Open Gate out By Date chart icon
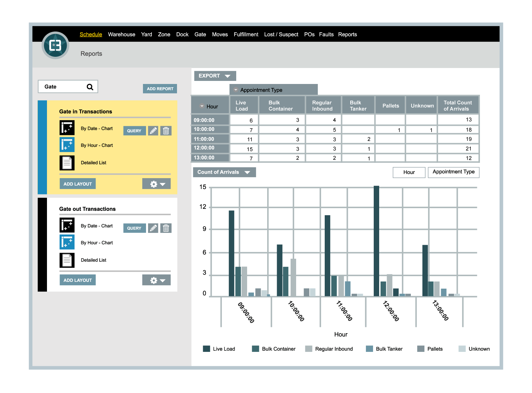The height and width of the screenshot is (393, 532). pyautogui.click(x=67, y=225)
